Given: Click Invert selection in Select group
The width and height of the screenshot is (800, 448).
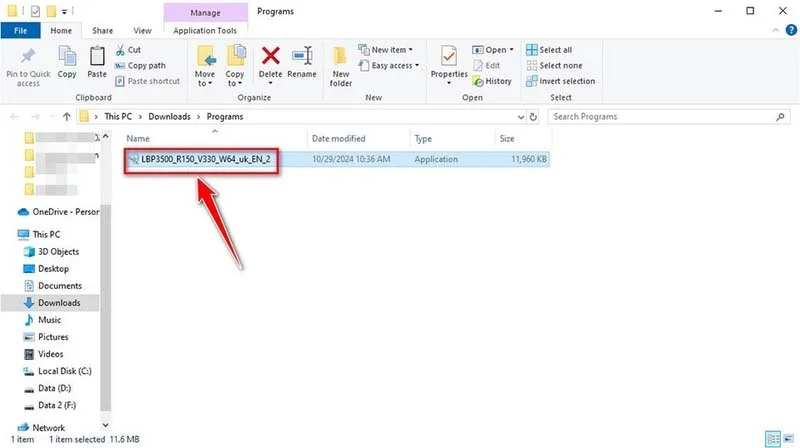Looking at the screenshot, I should pyautogui.click(x=561, y=81).
